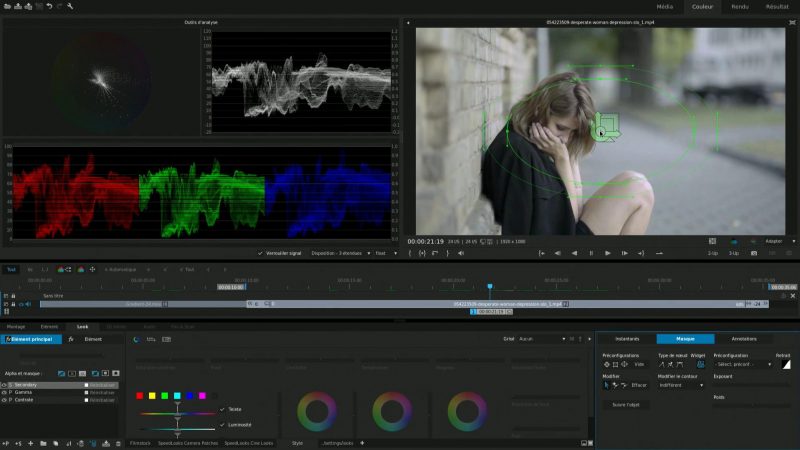Play the clip forward
Screen dimensions: 800x450
tap(608, 253)
